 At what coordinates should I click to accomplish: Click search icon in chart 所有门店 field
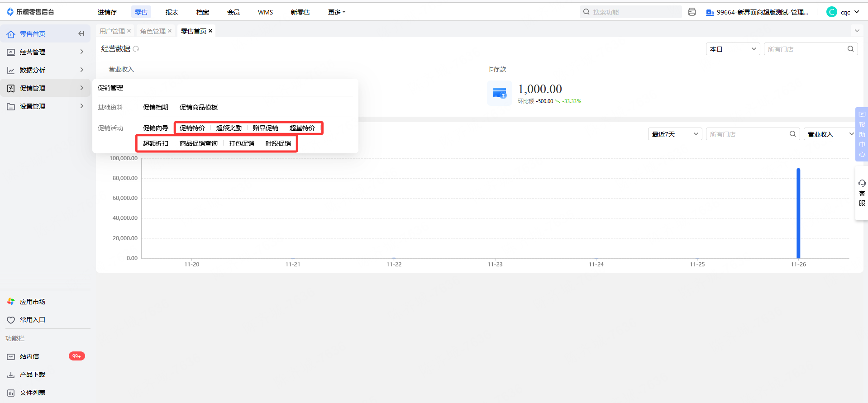tap(793, 134)
